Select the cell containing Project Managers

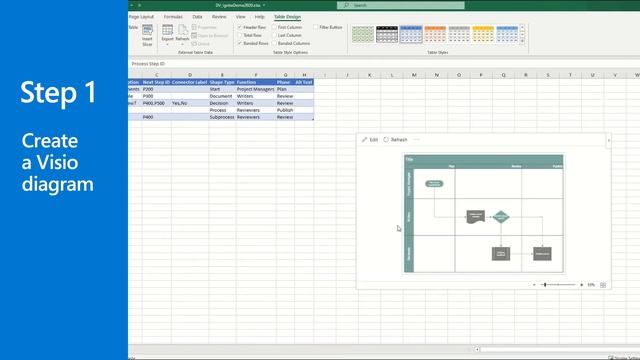[x=256, y=89]
